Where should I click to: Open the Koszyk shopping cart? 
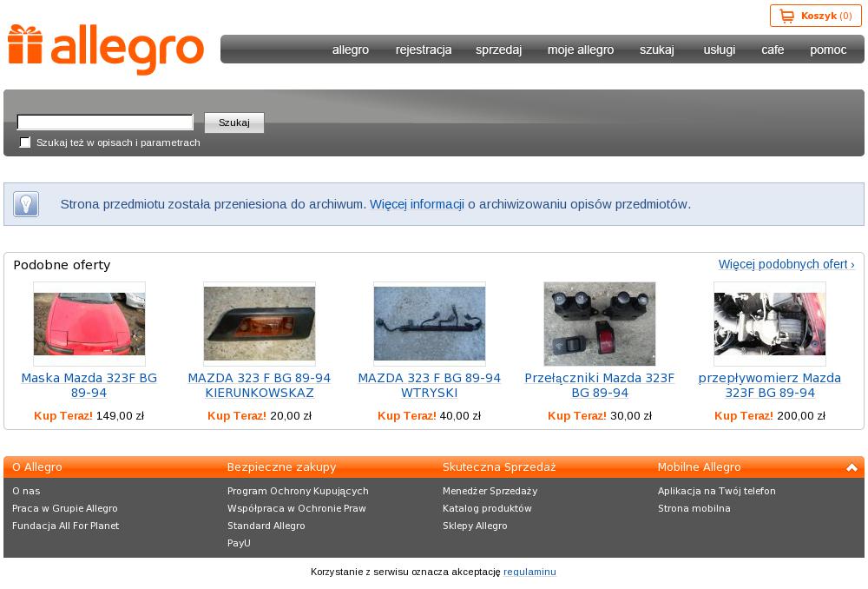815,16
